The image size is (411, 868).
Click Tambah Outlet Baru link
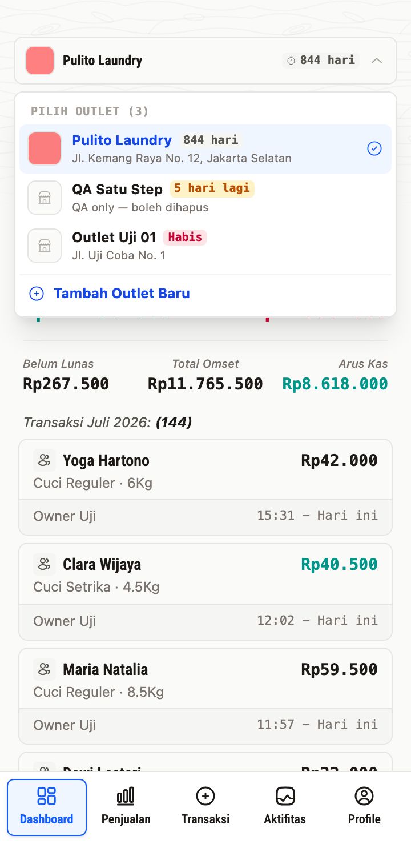[122, 294]
